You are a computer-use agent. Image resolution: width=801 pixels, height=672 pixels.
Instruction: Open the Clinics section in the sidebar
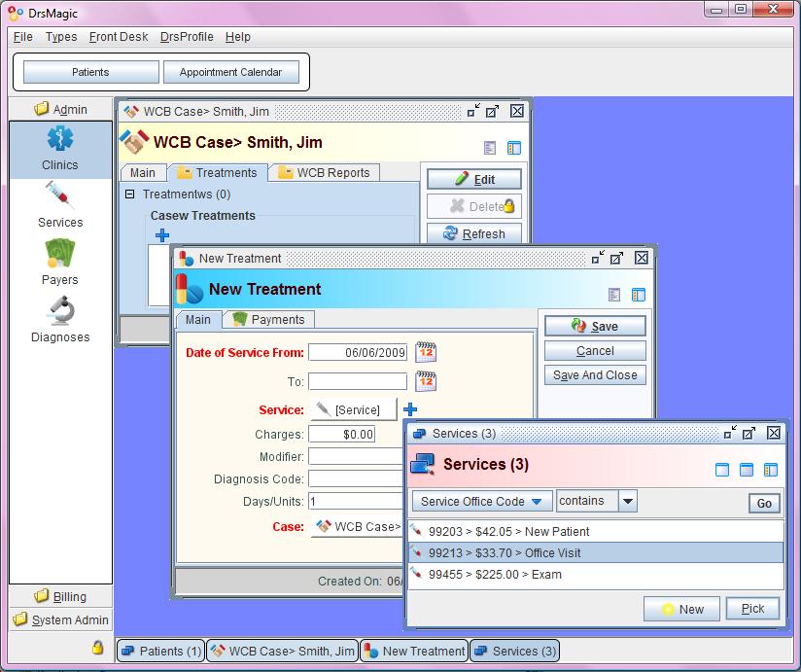coord(60,149)
